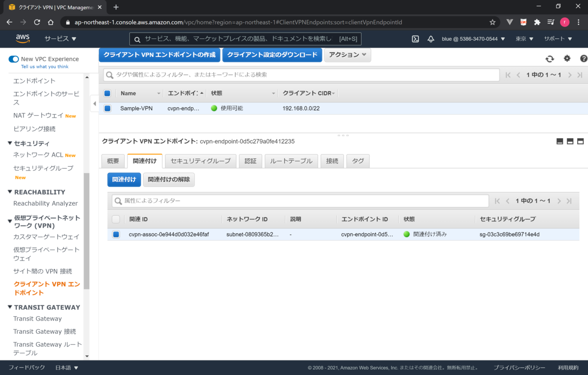Collapse the セキュリティ sidebar section

click(10, 143)
